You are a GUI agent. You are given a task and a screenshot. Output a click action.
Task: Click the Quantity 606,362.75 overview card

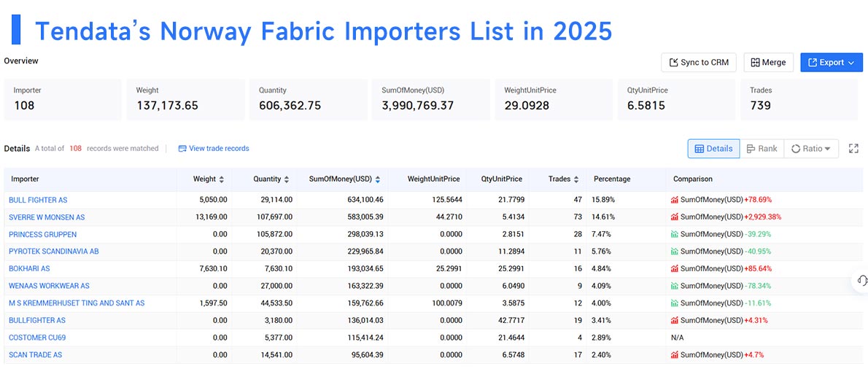click(x=309, y=100)
